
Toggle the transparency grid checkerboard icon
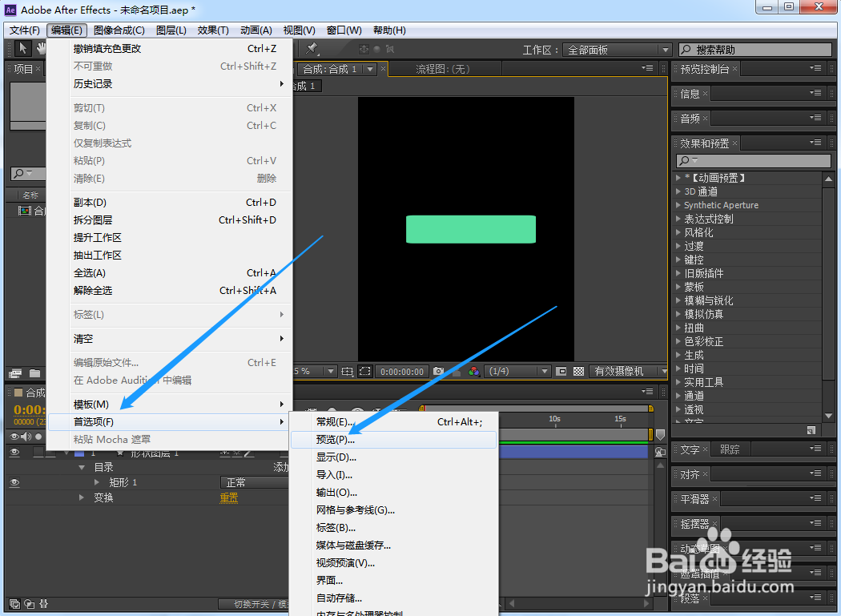click(x=578, y=372)
